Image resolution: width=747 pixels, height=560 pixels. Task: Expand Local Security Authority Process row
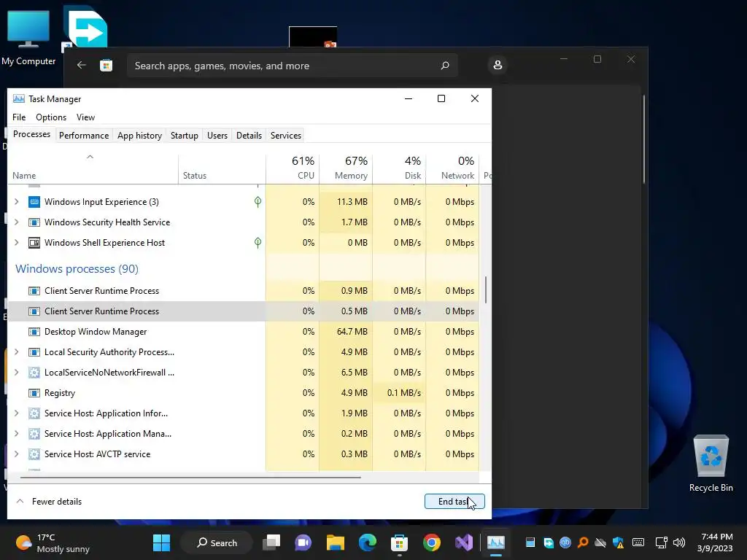pyautogui.click(x=17, y=352)
